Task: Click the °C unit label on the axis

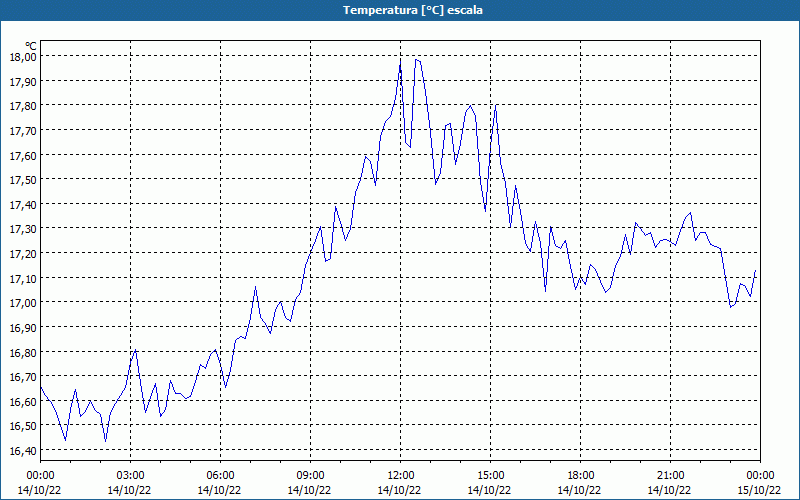Action: coord(31,46)
